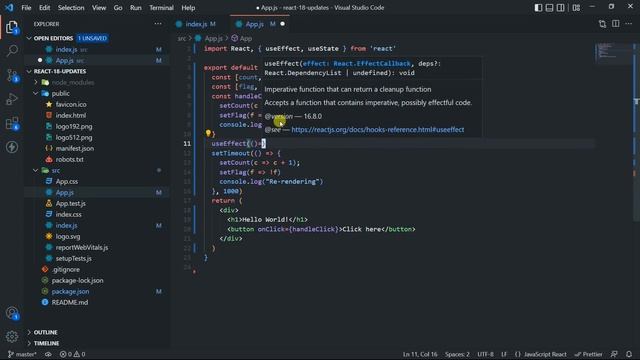Screen dimensions: 640x360
Task: Open the View menu
Action: (x=99, y=7)
